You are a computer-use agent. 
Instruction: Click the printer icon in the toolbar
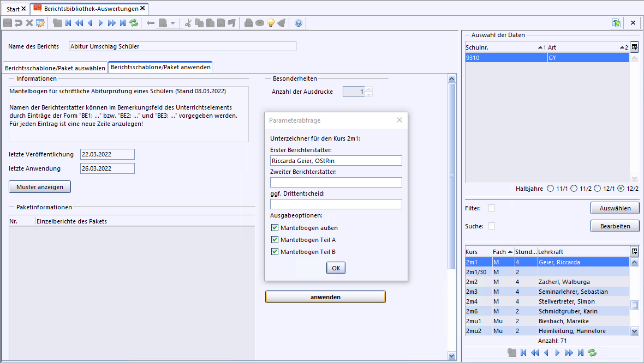pyautogui.click(x=248, y=23)
